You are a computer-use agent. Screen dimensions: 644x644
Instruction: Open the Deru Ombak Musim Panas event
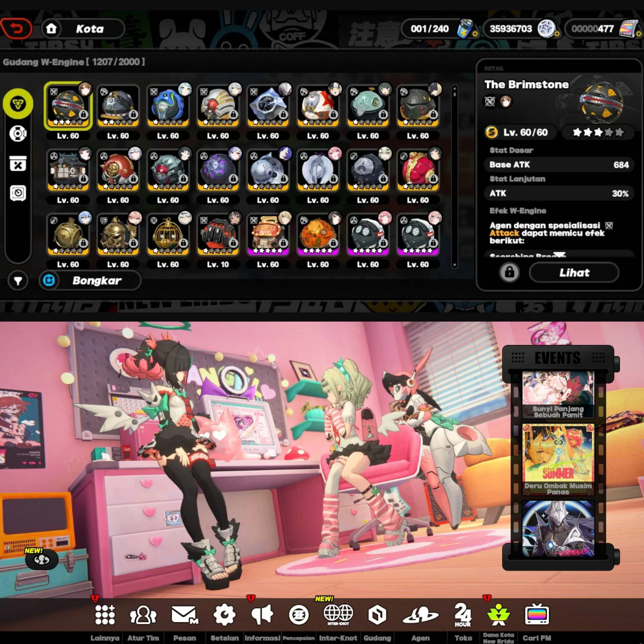(x=558, y=459)
